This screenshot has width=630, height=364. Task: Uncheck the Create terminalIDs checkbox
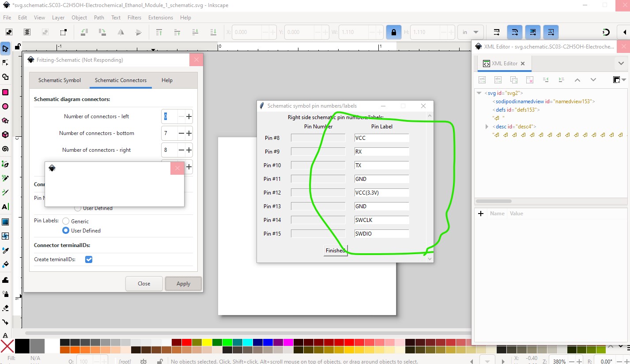pos(89,259)
